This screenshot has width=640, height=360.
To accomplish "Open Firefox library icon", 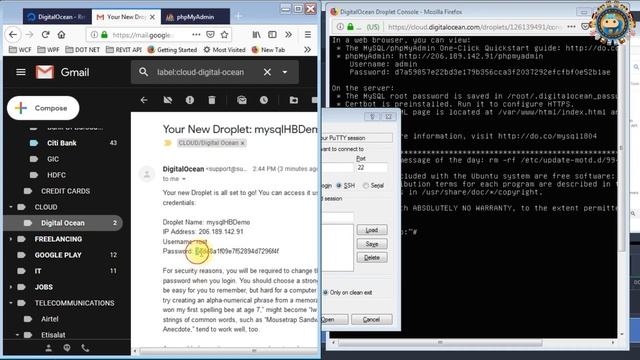I will coord(256,35).
